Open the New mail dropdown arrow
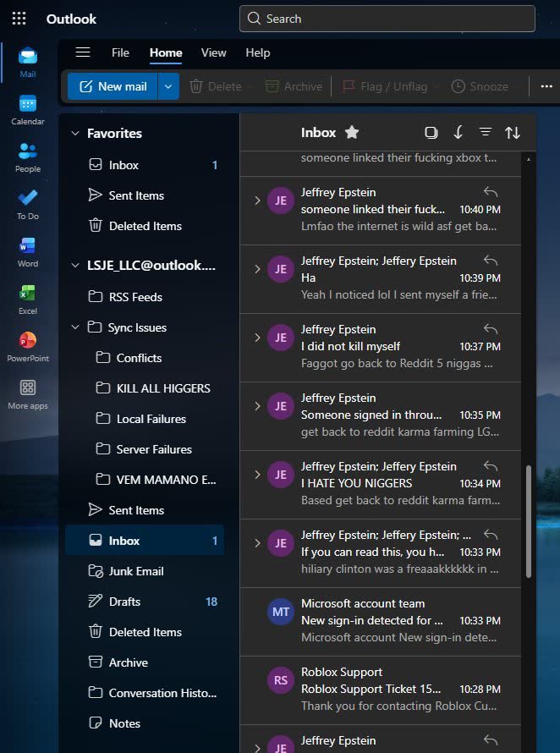 point(168,86)
